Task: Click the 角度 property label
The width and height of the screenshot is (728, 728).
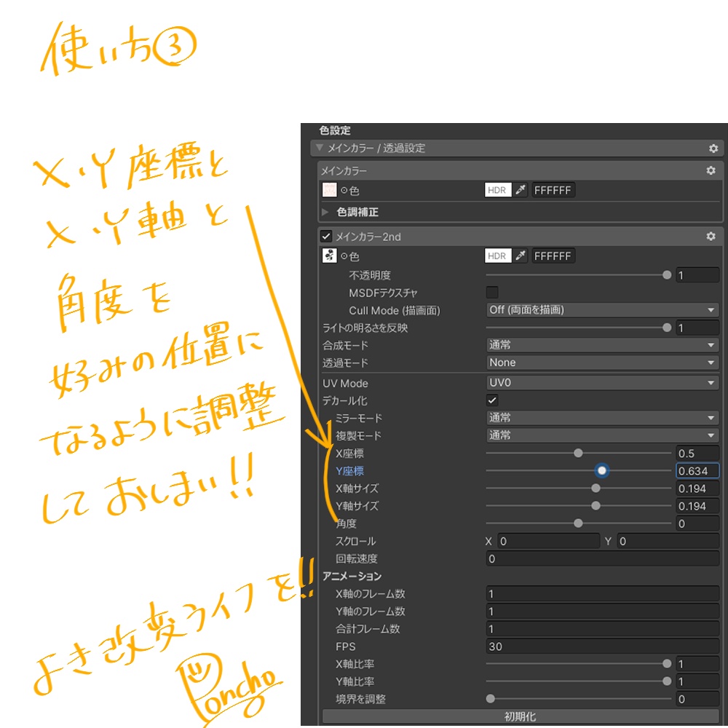Action: (x=346, y=523)
